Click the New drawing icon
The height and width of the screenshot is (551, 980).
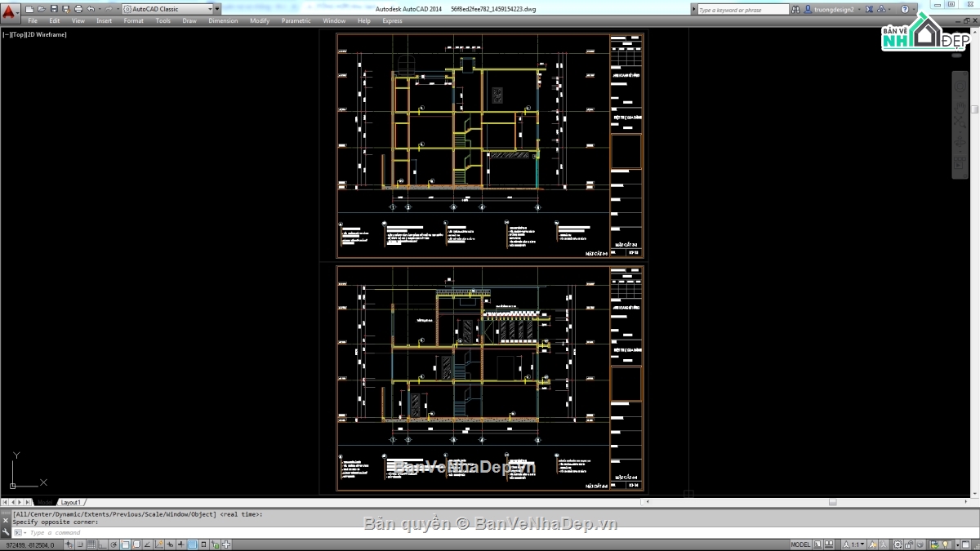[x=29, y=9]
